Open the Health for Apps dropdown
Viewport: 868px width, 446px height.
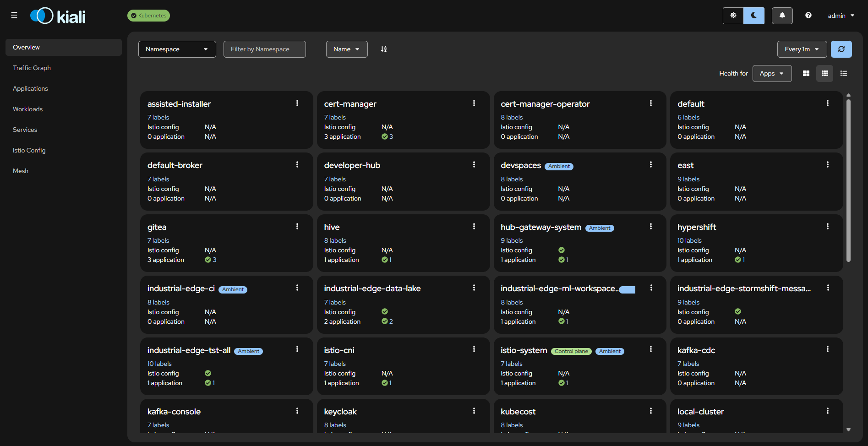(x=772, y=73)
